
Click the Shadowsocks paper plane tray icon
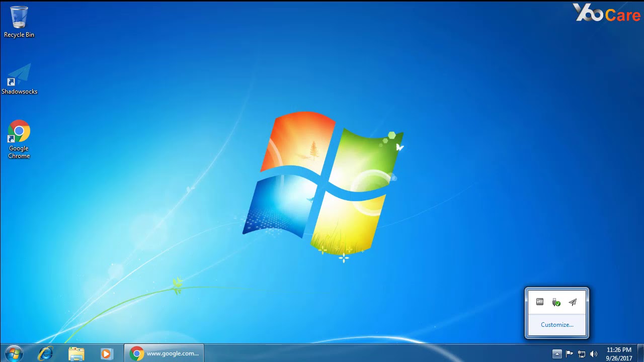tap(573, 302)
